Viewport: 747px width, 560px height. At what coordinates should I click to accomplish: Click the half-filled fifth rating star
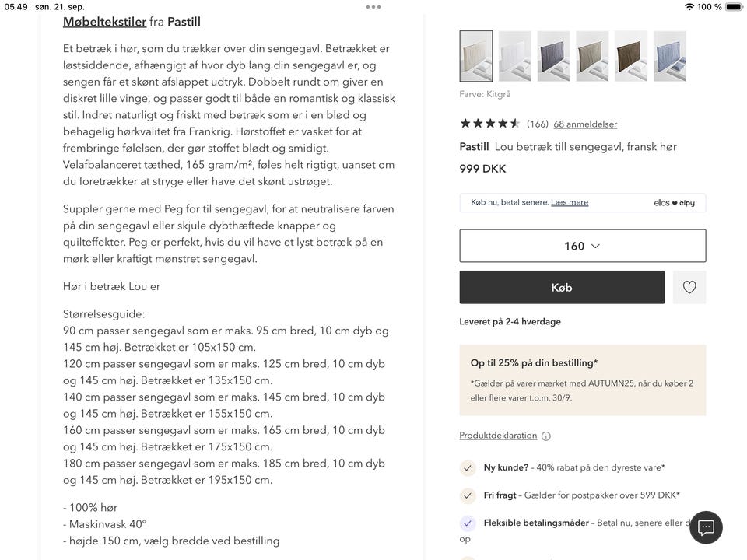(x=514, y=123)
